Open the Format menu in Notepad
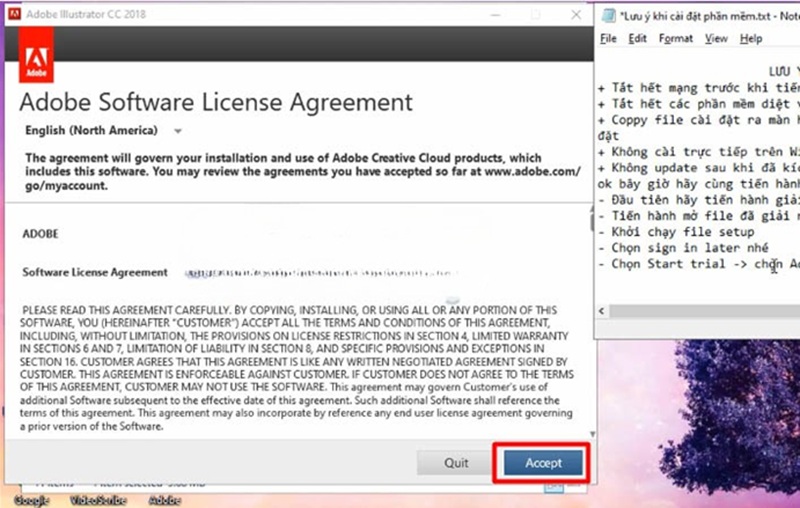The height and width of the screenshot is (508, 800). pyautogui.click(x=676, y=39)
